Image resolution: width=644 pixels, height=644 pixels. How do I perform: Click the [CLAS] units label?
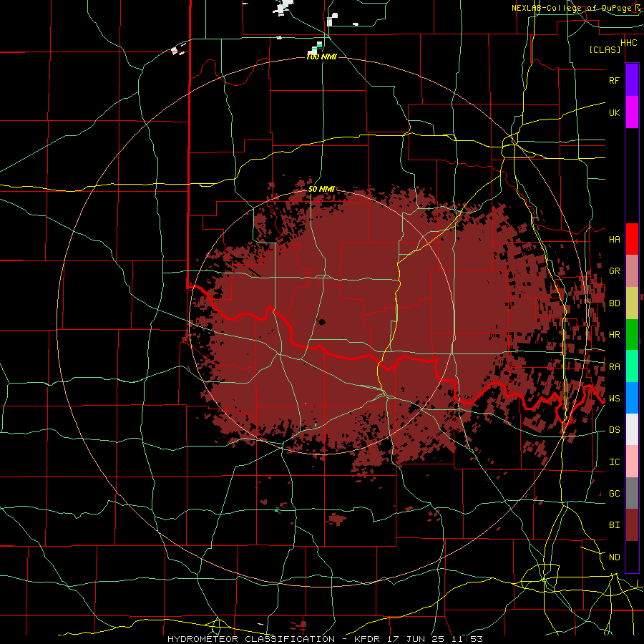(x=605, y=50)
